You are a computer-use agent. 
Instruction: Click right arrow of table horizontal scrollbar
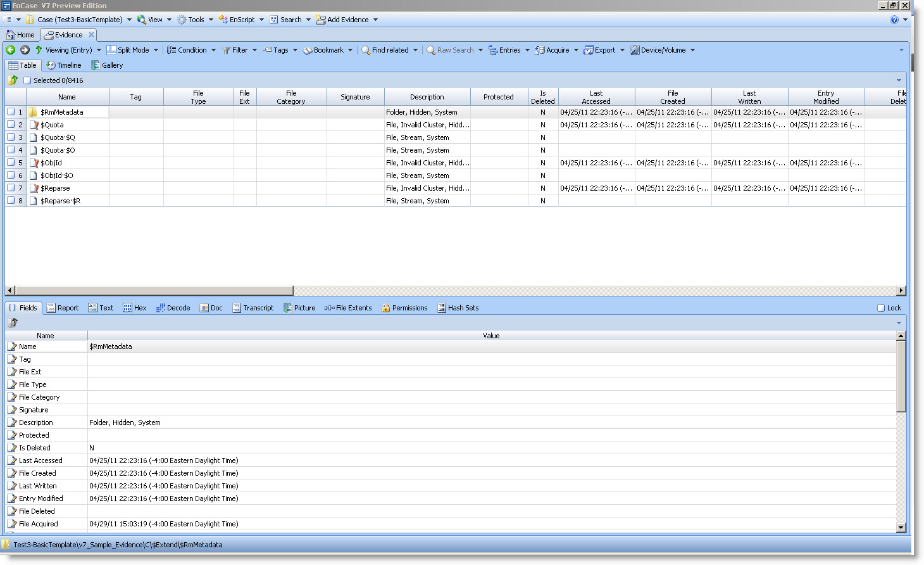[901, 291]
